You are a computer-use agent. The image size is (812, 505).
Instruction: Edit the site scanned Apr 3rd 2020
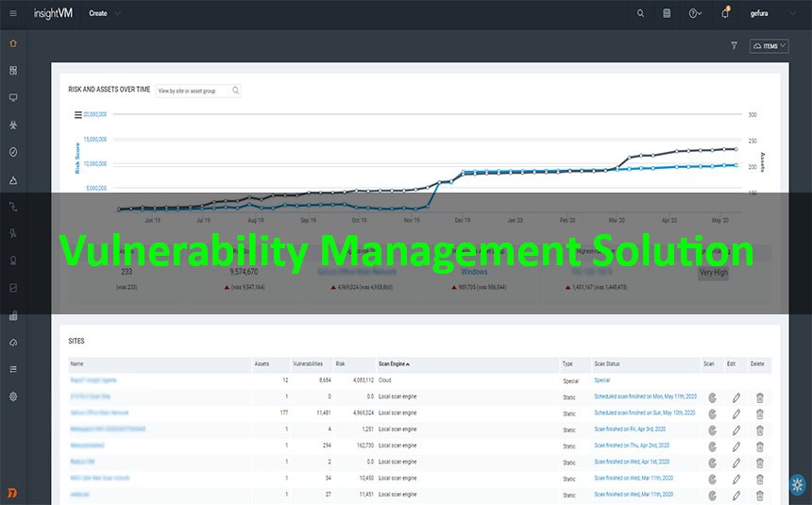[x=736, y=430]
